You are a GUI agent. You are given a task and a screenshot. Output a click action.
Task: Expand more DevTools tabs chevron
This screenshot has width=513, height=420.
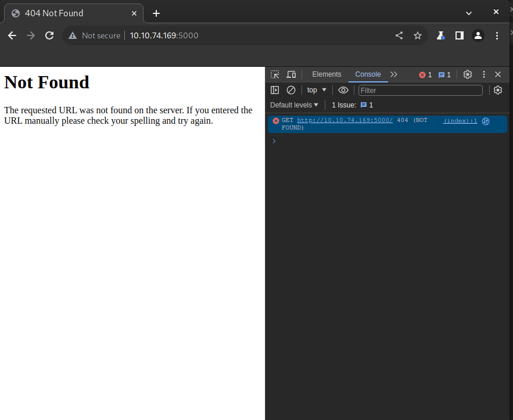coord(393,74)
